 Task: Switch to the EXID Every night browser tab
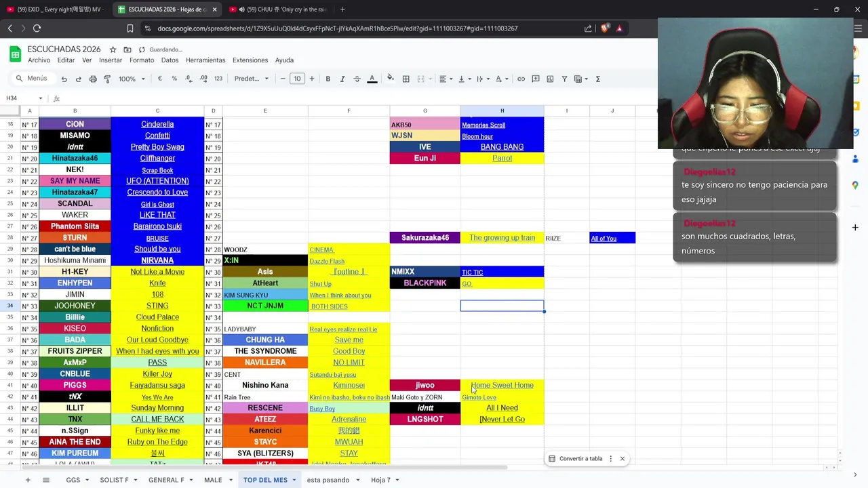coord(56,9)
